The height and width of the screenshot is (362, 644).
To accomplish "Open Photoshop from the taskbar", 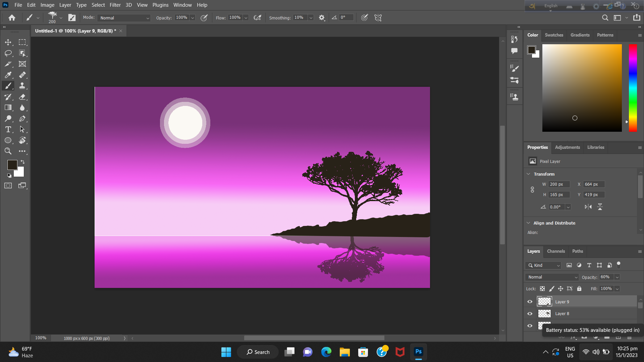I will coord(418,352).
